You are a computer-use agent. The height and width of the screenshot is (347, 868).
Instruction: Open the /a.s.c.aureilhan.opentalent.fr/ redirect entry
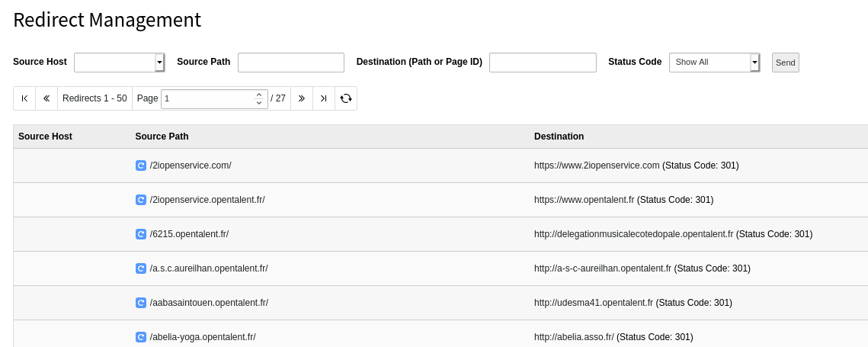209,268
